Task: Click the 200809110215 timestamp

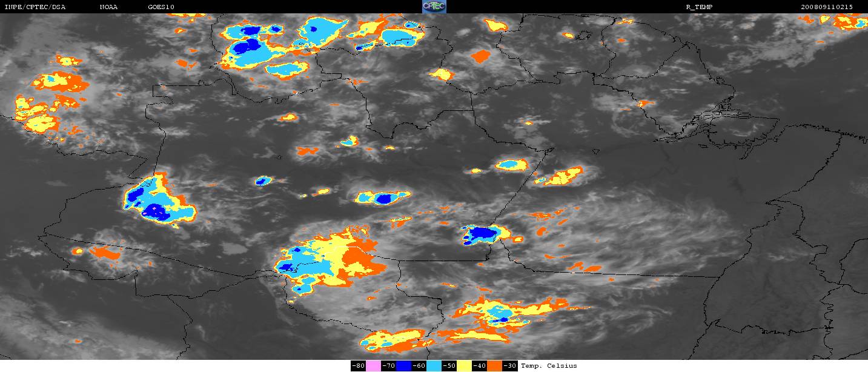Action: pyautogui.click(x=827, y=7)
